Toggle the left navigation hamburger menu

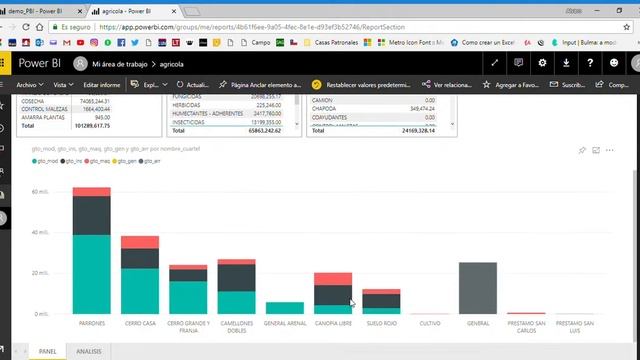click(2, 84)
